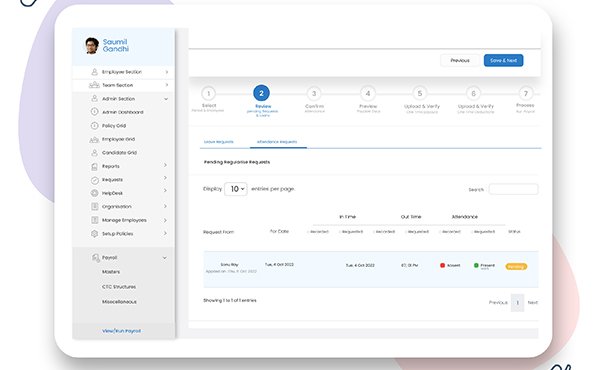Image resolution: width=600 pixels, height=370 pixels.
Task: Click the yellow Pending status badge
Action: (516, 267)
